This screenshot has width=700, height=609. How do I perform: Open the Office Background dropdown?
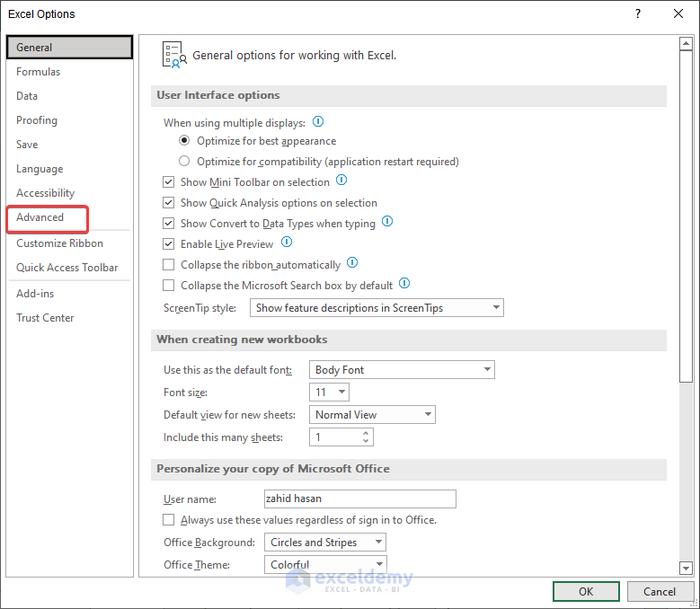click(325, 542)
